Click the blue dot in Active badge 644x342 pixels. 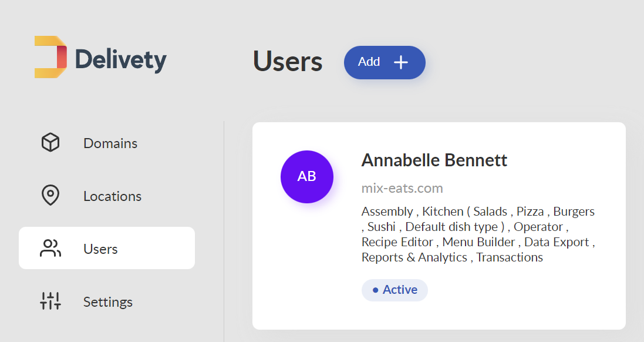(x=375, y=290)
